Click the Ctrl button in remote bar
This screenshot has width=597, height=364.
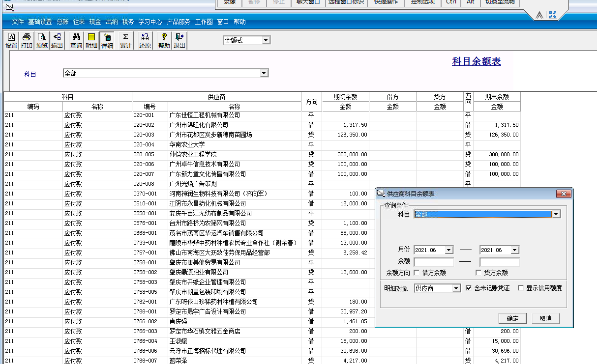click(451, 2)
